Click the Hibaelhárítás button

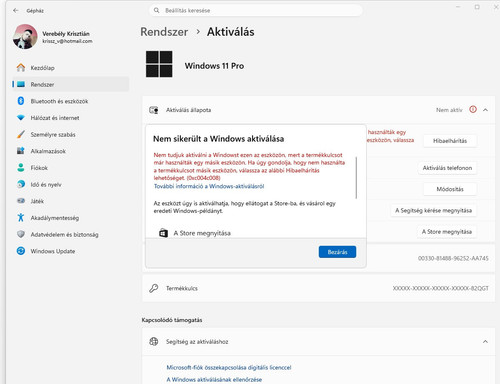point(450,141)
